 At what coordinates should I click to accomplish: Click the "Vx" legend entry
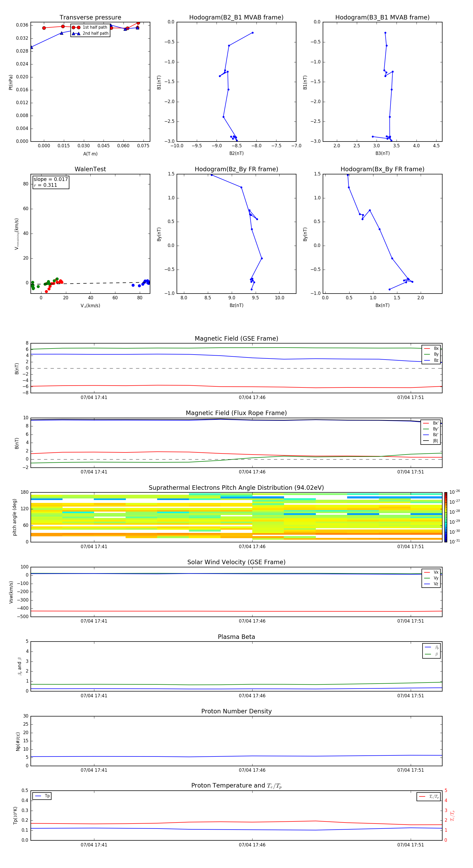click(x=431, y=573)
